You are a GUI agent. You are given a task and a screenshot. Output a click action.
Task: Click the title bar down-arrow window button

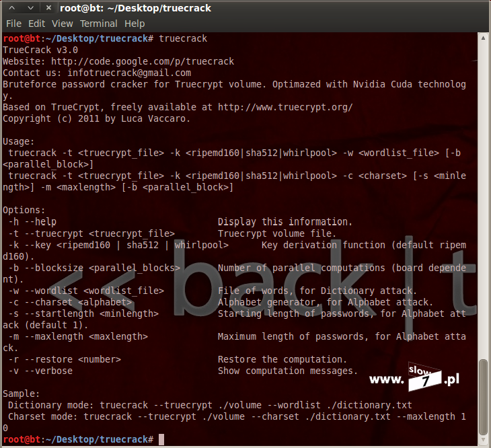tap(30, 8)
